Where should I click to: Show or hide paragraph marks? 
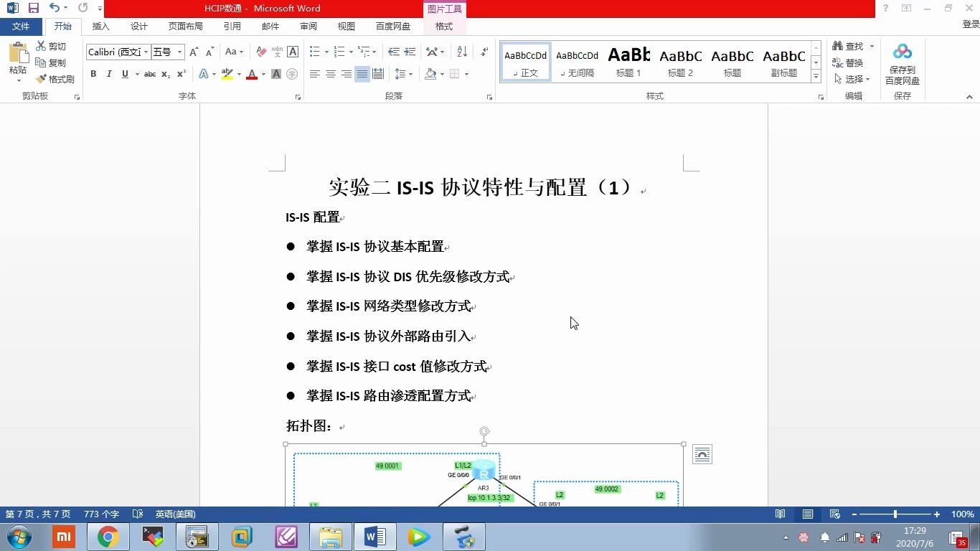click(484, 52)
